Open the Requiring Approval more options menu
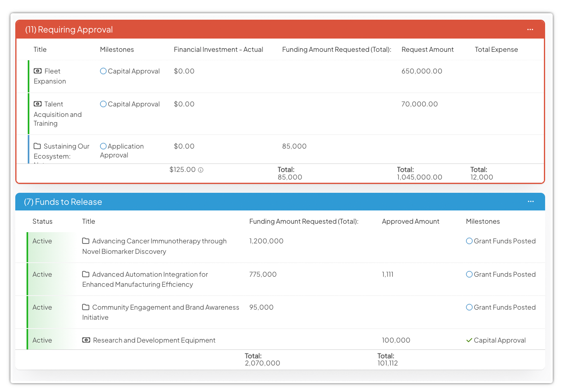564x392 pixels. (530, 30)
